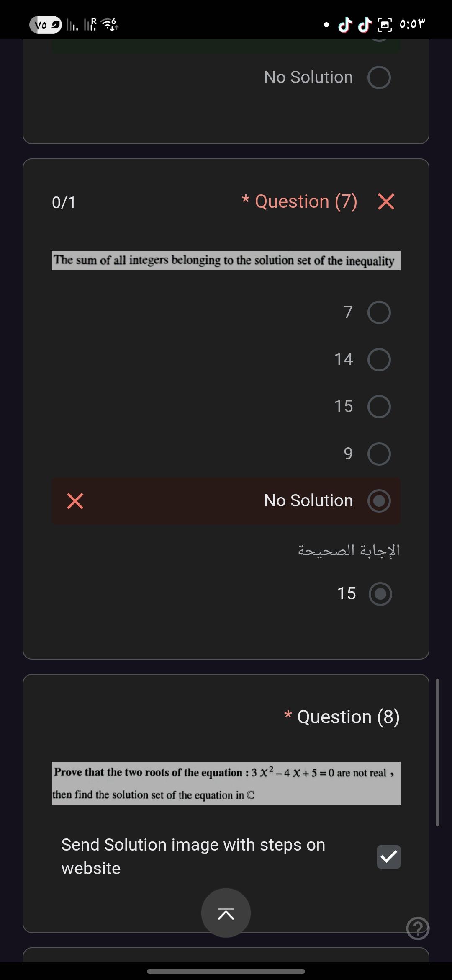This screenshot has width=452, height=980.
Task: Open the help question mark icon
Action: (418, 928)
